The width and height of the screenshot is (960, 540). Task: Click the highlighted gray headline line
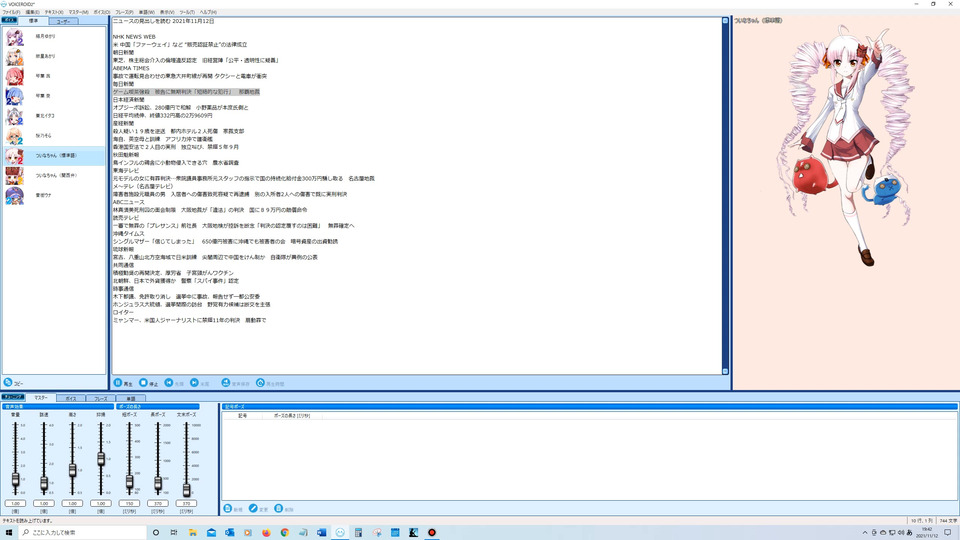click(x=186, y=92)
